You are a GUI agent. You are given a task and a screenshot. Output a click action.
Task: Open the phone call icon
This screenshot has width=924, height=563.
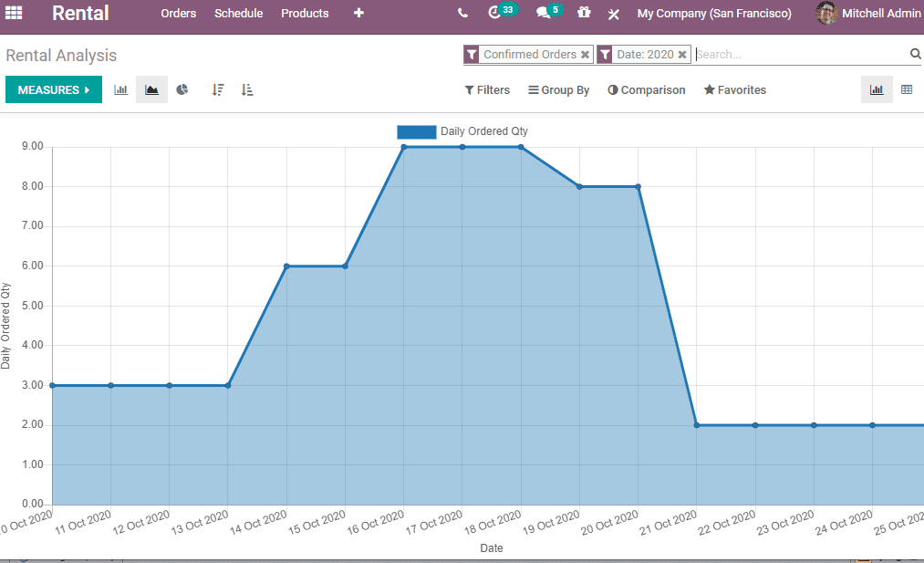[462, 13]
